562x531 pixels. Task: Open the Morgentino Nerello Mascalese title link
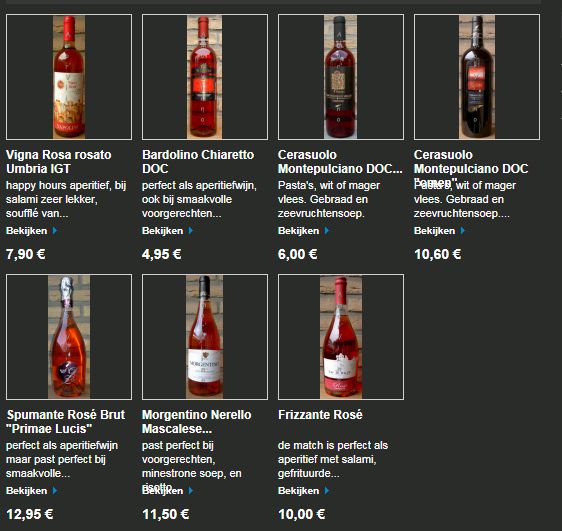196,422
